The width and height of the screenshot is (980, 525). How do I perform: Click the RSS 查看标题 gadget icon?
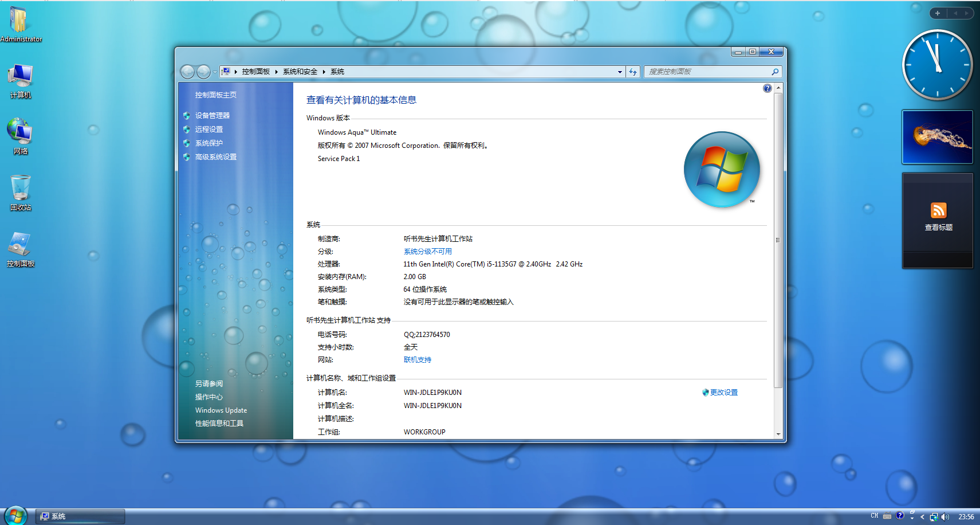(938, 210)
